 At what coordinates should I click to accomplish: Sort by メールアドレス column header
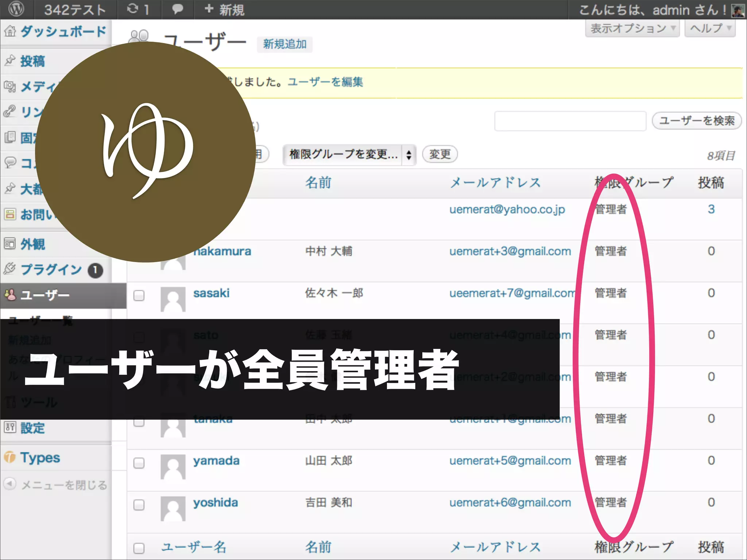click(495, 182)
